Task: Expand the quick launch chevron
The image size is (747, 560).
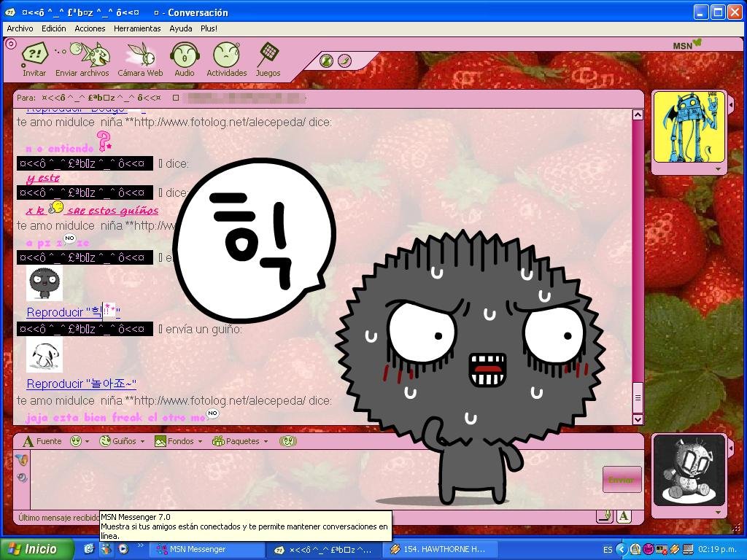Action: coord(140,545)
